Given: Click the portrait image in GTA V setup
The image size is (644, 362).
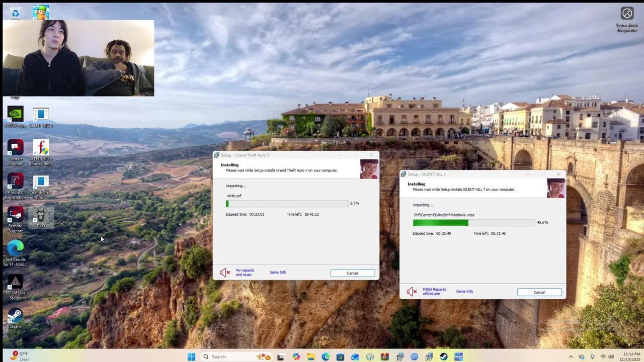Looking at the screenshot, I should (x=369, y=169).
